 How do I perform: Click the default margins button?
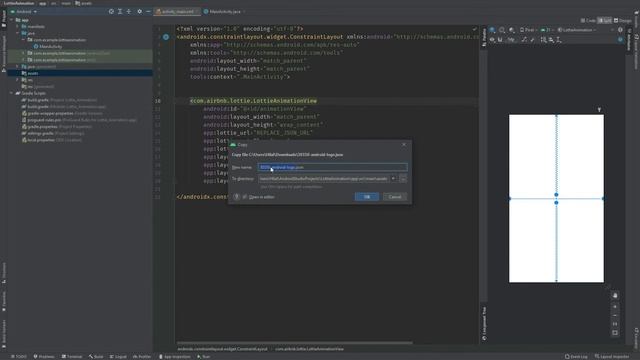[511, 40]
